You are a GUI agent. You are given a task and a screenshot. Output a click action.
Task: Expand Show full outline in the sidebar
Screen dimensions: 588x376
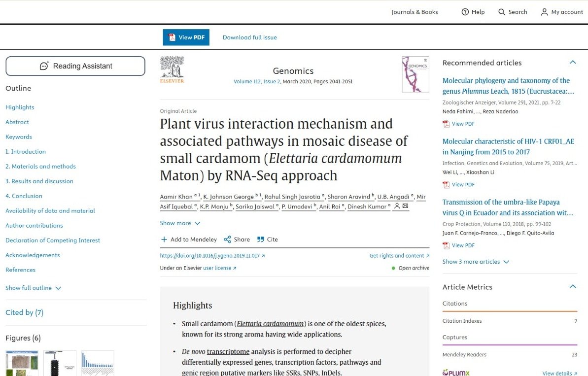pos(33,288)
